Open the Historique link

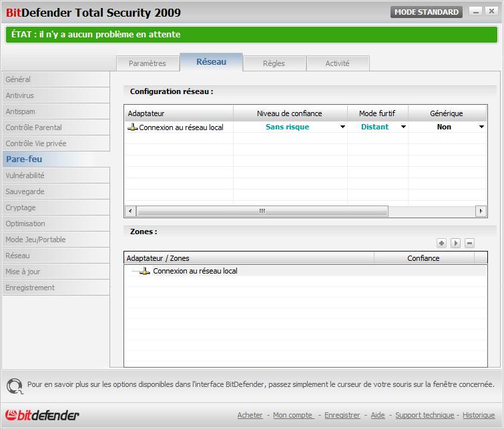479,415
